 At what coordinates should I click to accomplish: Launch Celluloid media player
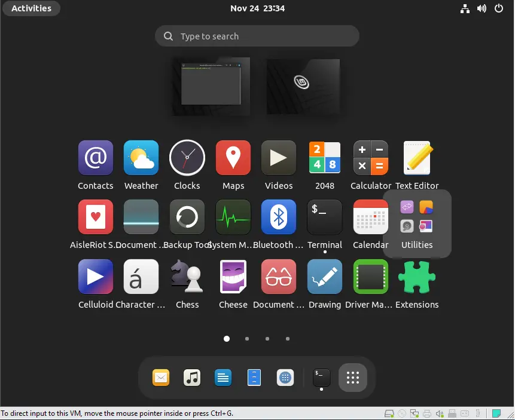[x=96, y=277]
